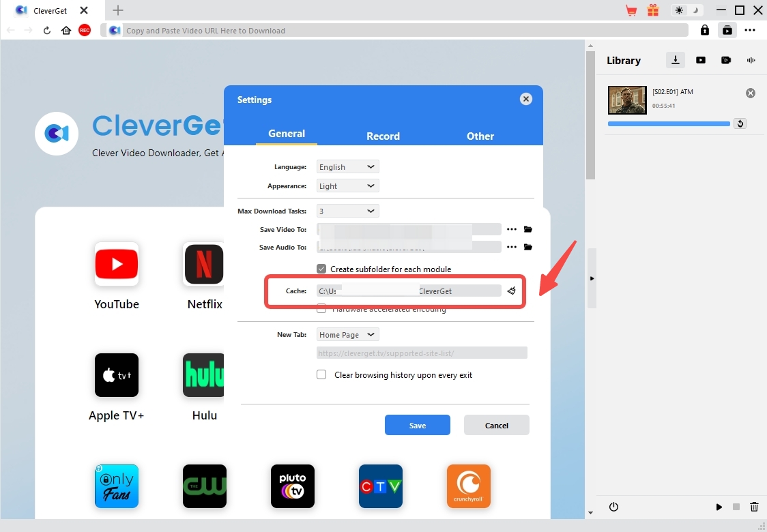Open the OnlyFans site shortcut
This screenshot has width=767, height=532.
point(117,486)
